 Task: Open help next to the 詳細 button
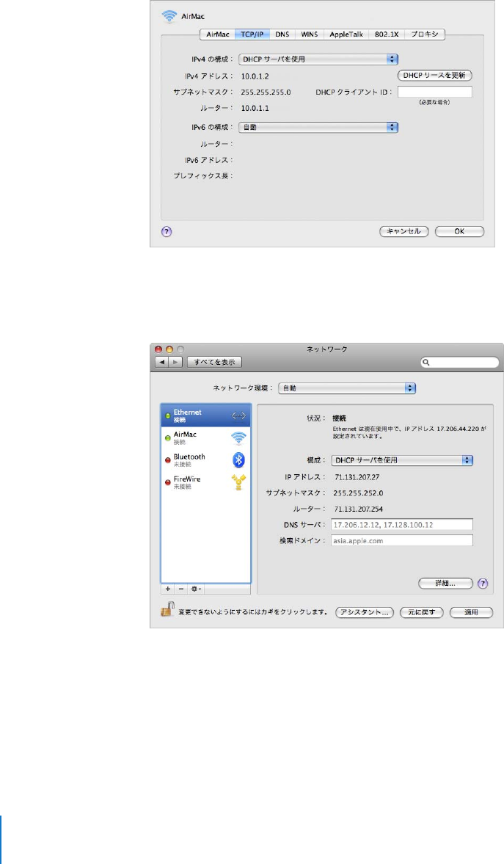483,584
